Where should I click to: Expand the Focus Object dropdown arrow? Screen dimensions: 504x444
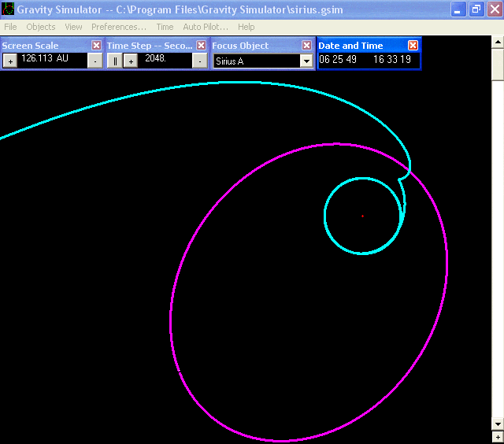coord(306,61)
